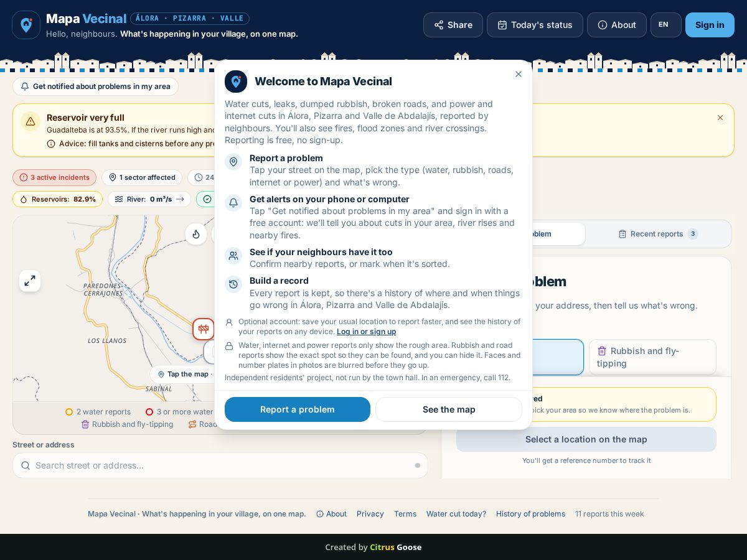Open the About link in footer

(331, 514)
